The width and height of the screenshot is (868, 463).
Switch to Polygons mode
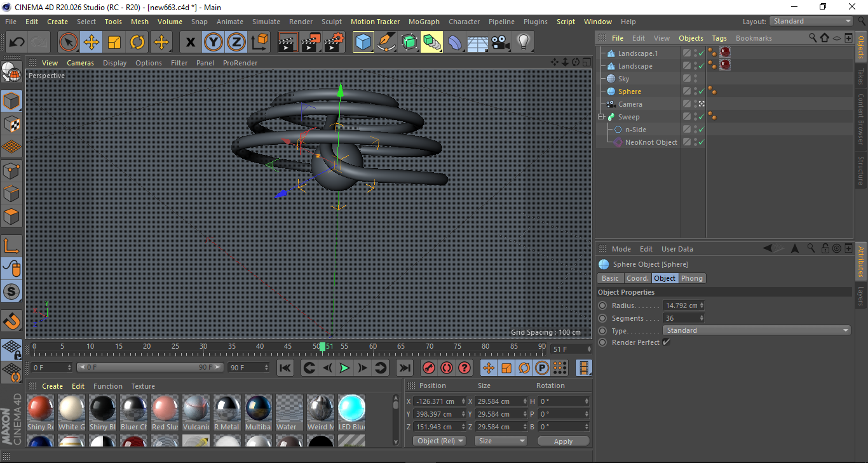(x=11, y=217)
